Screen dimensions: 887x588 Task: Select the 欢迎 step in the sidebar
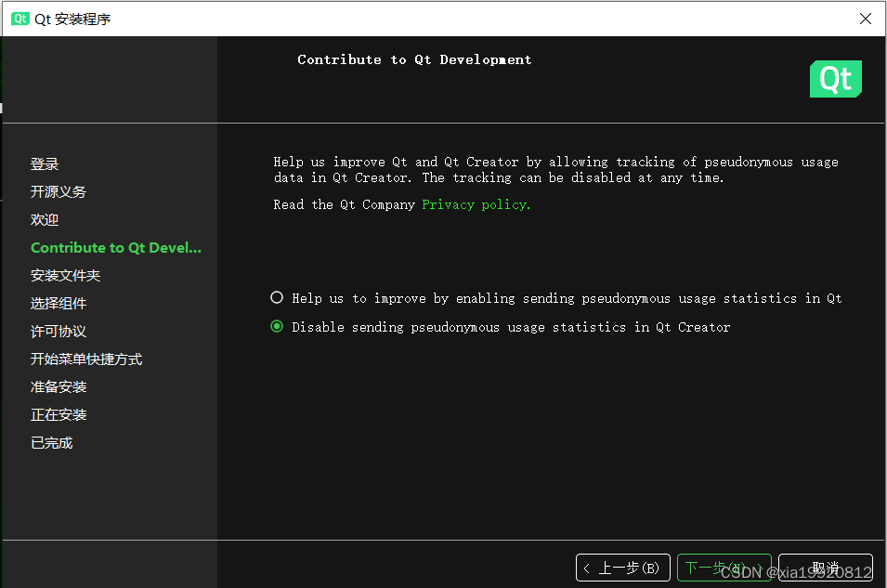coord(45,219)
